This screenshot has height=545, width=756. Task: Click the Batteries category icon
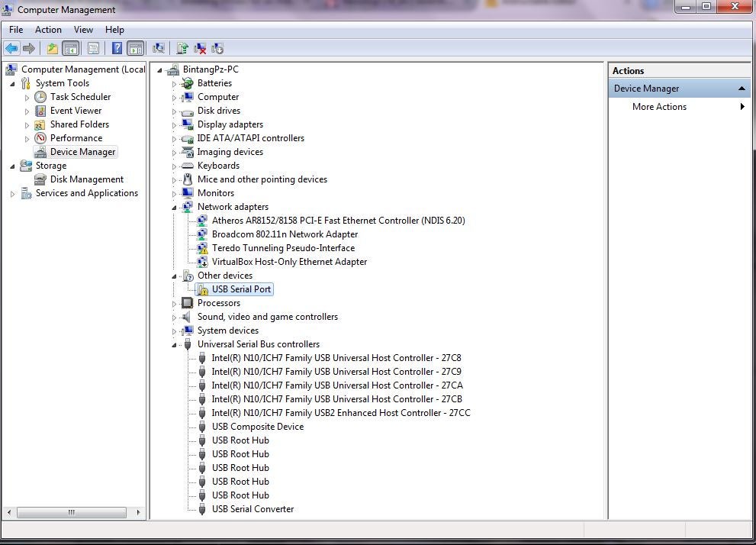[x=187, y=83]
